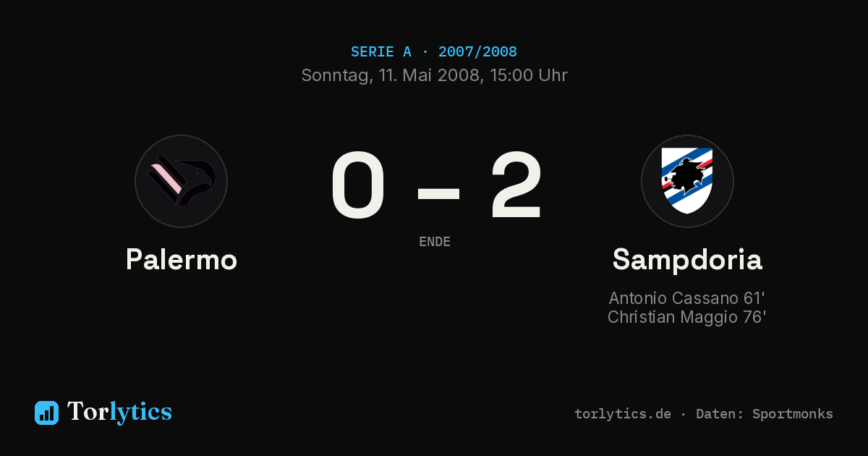Click the dash between the scores

pos(438,193)
